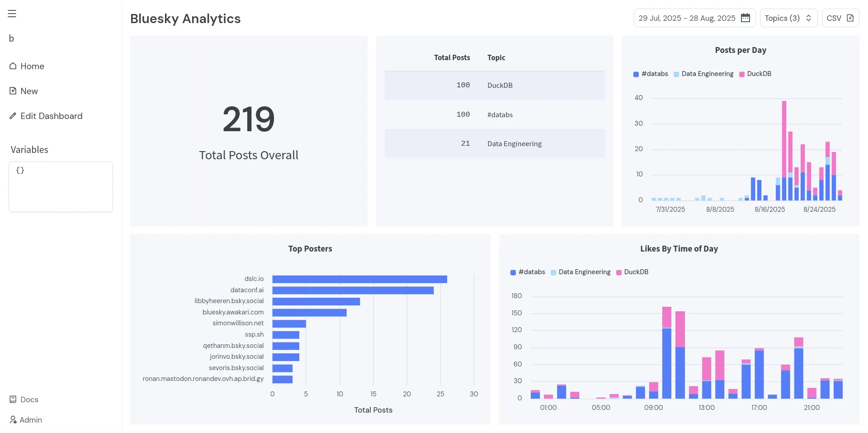Go to Docs in the sidebar
The image size is (868, 433).
(x=29, y=400)
